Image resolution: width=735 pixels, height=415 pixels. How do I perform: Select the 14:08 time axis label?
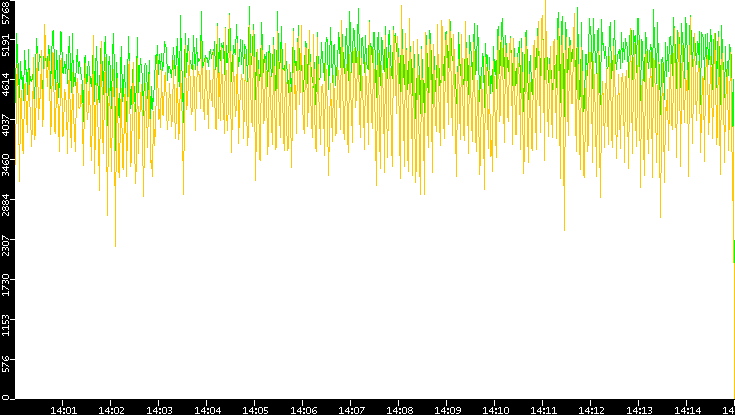(x=400, y=411)
